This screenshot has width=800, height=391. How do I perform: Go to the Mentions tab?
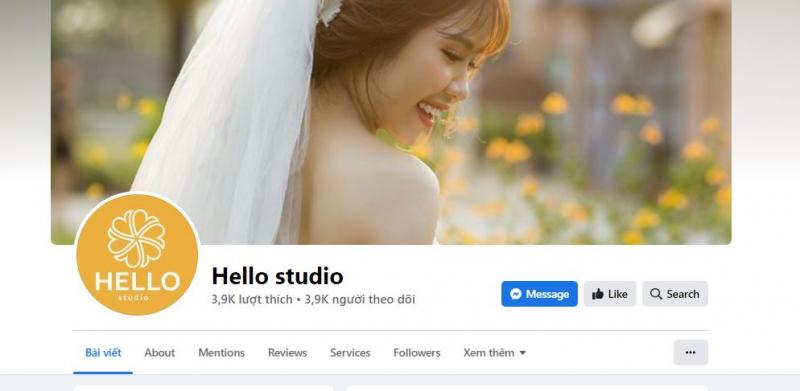(221, 353)
